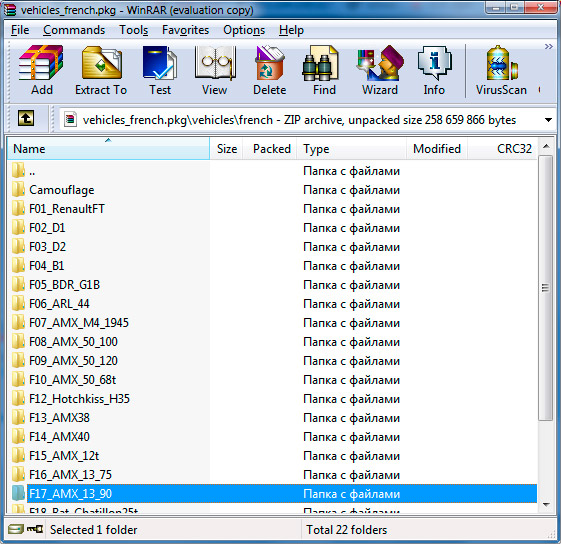
Task: Click the key password icon in status bar
Action: (35, 529)
